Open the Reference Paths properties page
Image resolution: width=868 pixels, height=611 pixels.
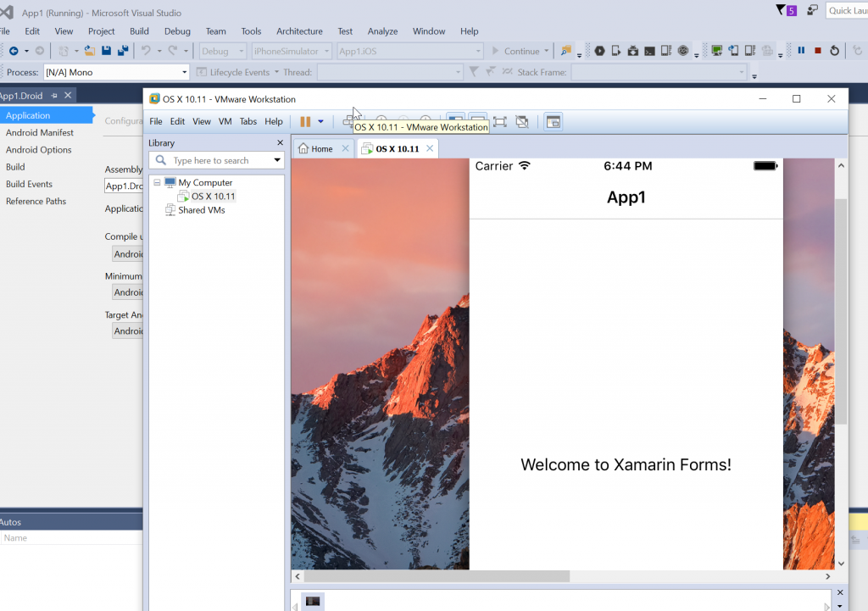[36, 201]
